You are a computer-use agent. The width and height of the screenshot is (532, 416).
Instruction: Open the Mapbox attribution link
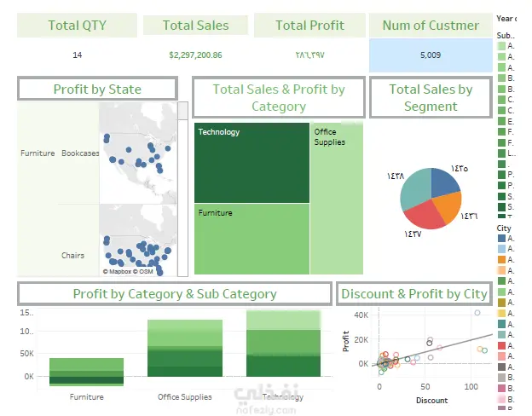click(x=117, y=271)
